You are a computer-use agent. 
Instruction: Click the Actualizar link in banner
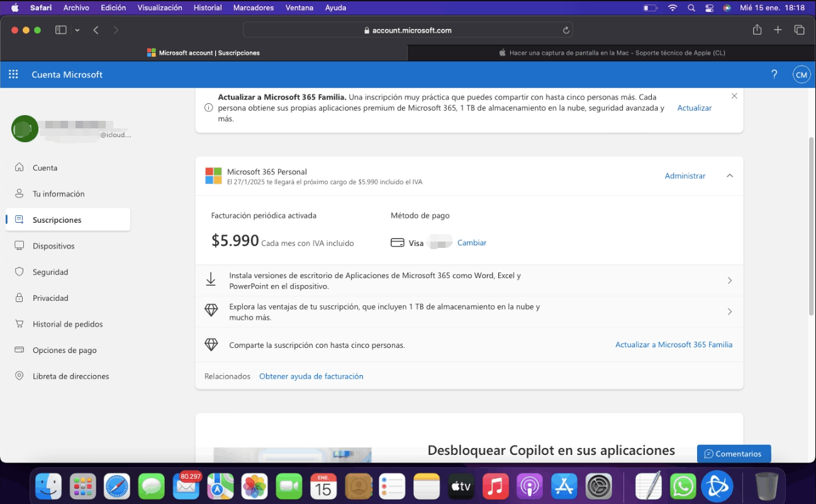pos(695,108)
